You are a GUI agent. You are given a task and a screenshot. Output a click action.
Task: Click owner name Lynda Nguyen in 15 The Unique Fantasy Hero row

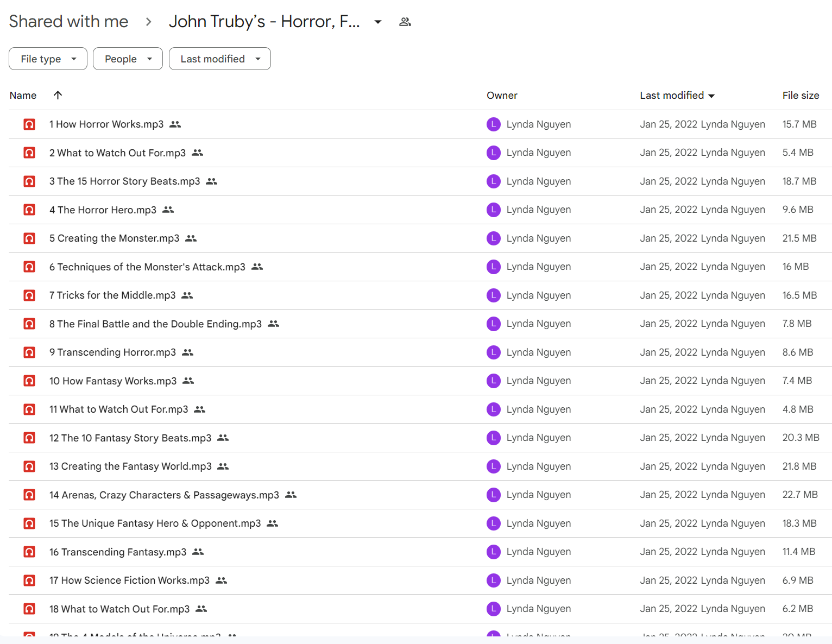539,523
